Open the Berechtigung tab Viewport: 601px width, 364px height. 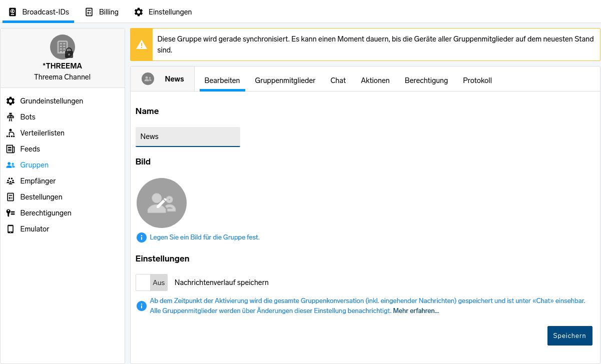[426, 80]
